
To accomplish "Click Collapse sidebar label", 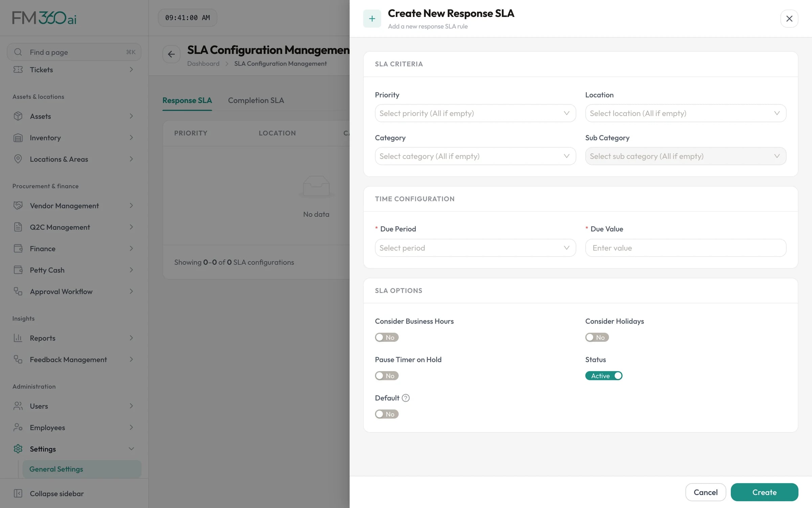I will [57, 493].
